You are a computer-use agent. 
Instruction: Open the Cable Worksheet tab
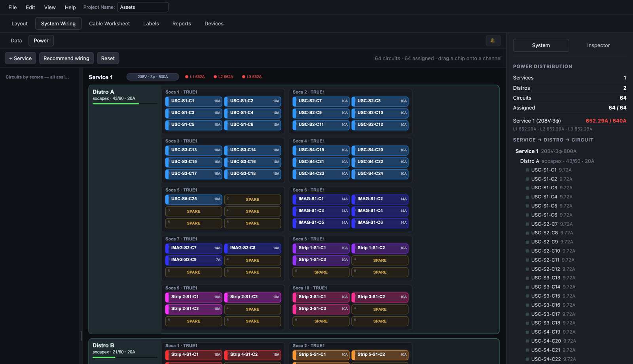(x=109, y=23)
